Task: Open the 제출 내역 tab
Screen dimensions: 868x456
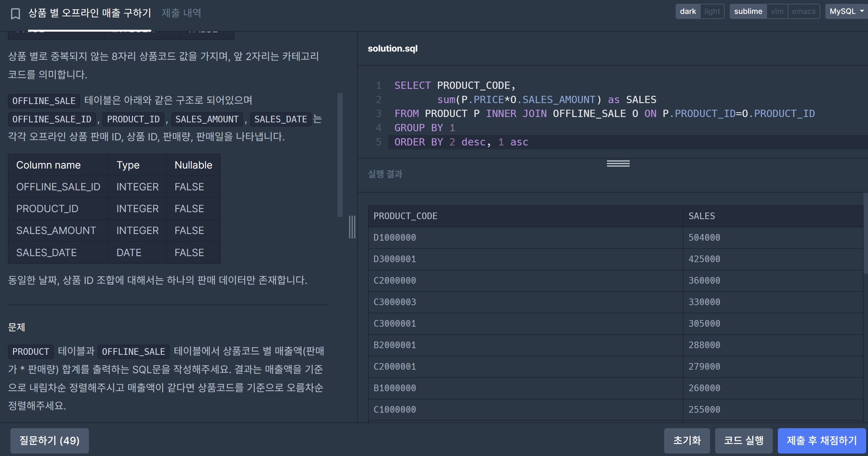Action: pos(181,13)
